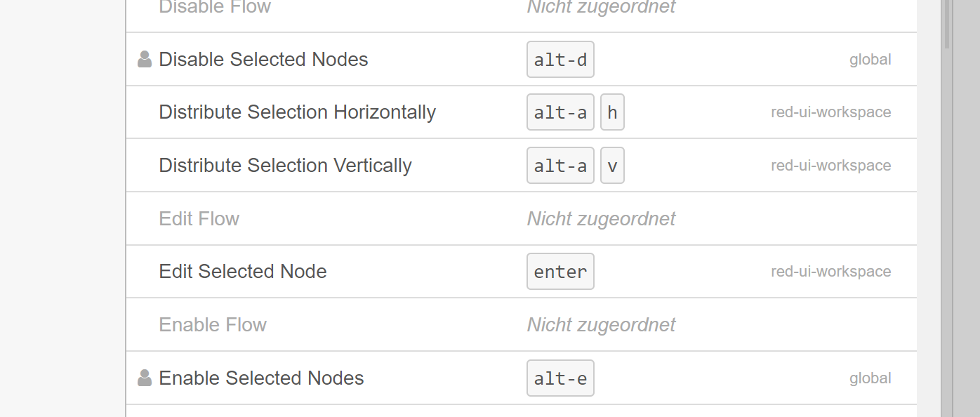Click the v key badge for vertical distribute
980x417 pixels.
pyautogui.click(x=612, y=166)
